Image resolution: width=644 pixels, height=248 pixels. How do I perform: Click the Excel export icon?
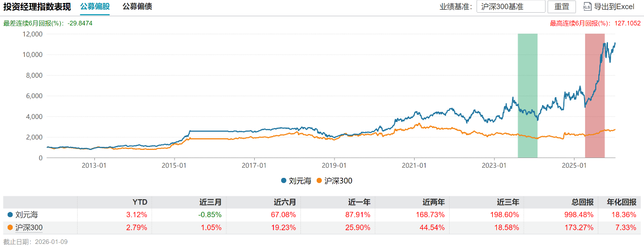(587, 7)
